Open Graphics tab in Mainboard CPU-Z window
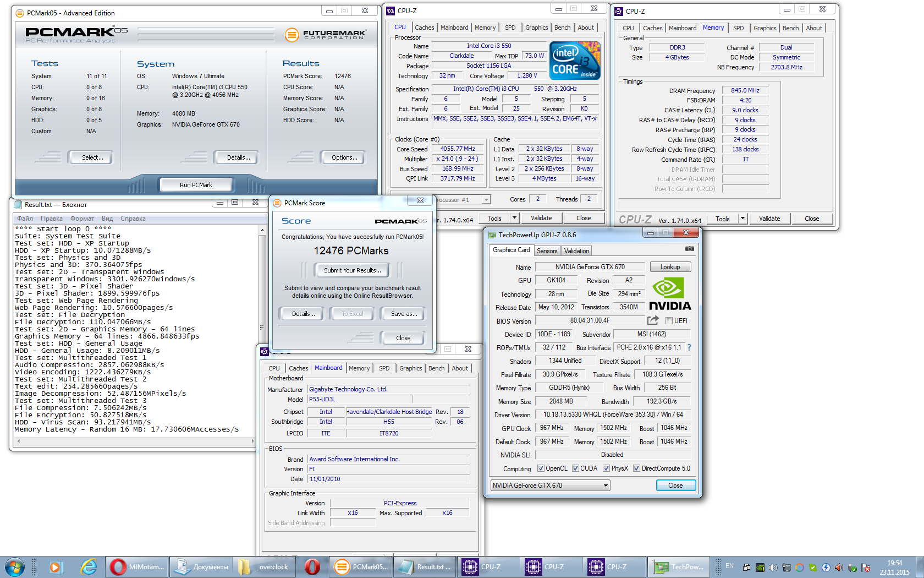Viewport: 924px width, 578px height. (x=410, y=368)
